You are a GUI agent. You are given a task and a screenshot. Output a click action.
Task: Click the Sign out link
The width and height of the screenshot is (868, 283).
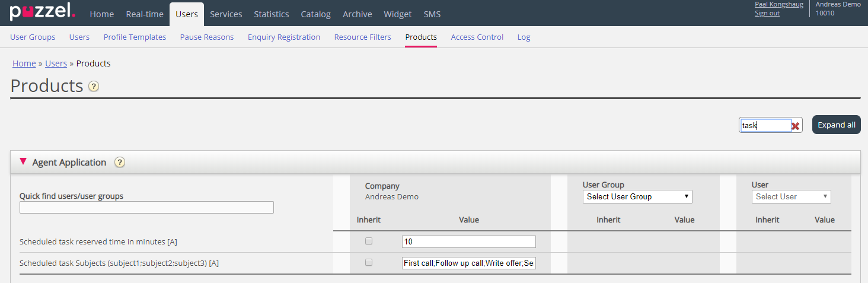coord(767,13)
